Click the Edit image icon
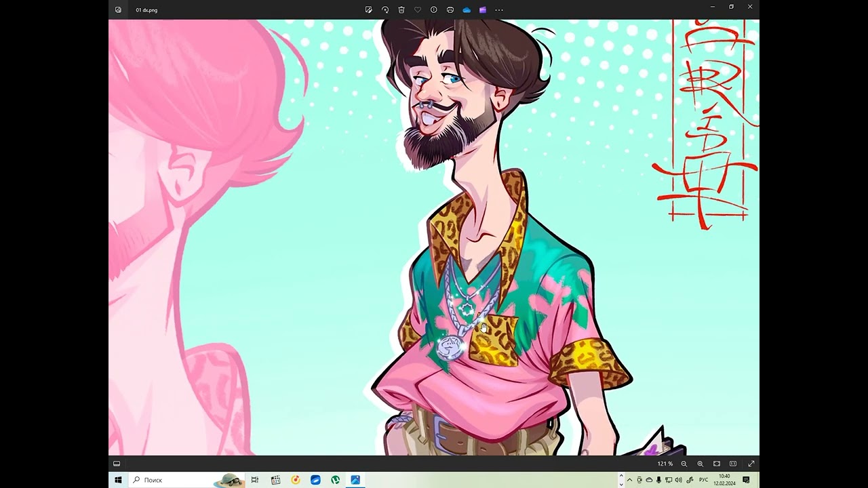The image size is (868, 488). click(x=368, y=10)
